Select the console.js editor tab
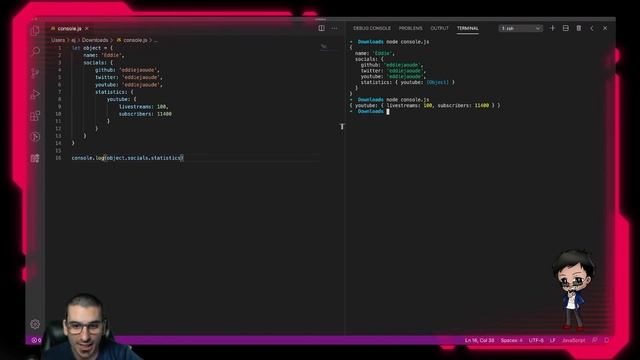The image size is (640, 360). [69, 29]
